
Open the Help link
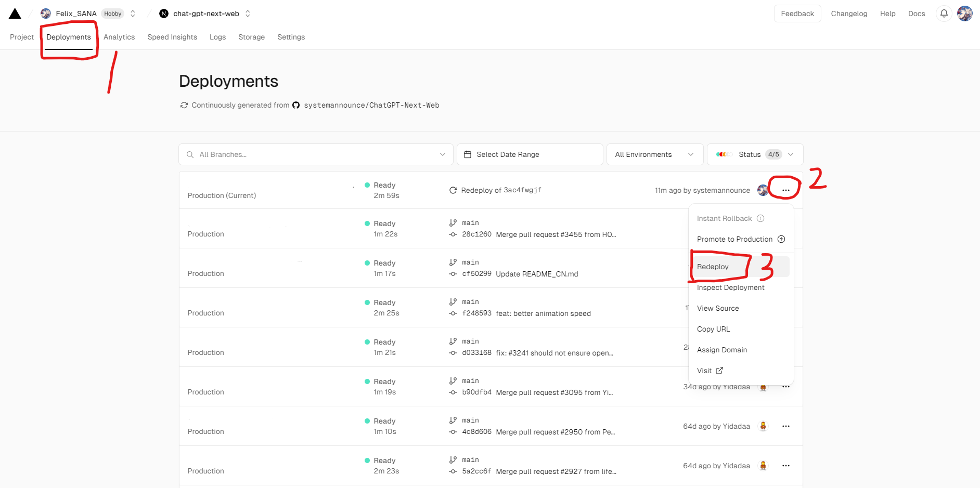point(887,14)
